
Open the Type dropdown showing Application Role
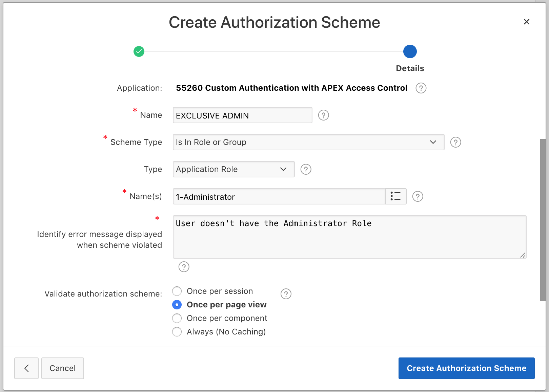[x=233, y=169]
